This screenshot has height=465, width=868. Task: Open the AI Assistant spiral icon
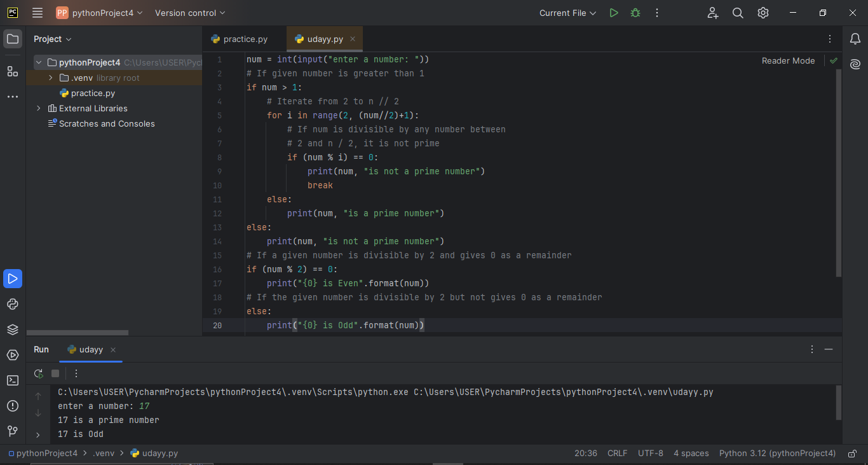(855, 64)
